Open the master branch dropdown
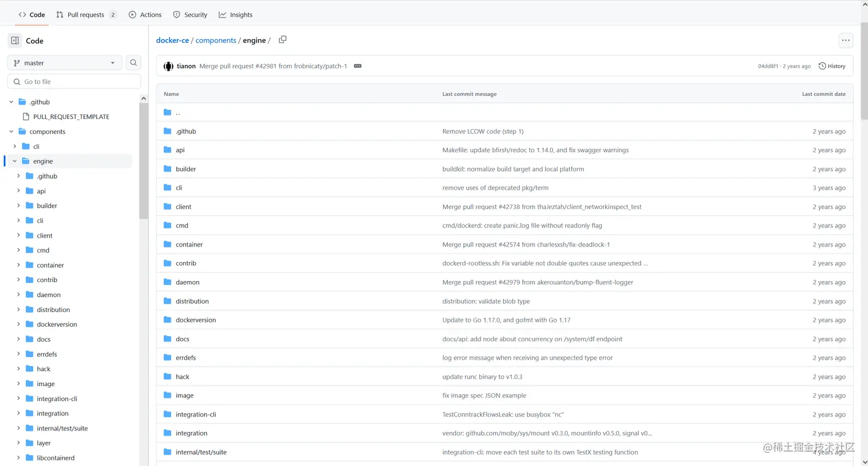Viewport: 868px width, 466px height. point(64,63)
